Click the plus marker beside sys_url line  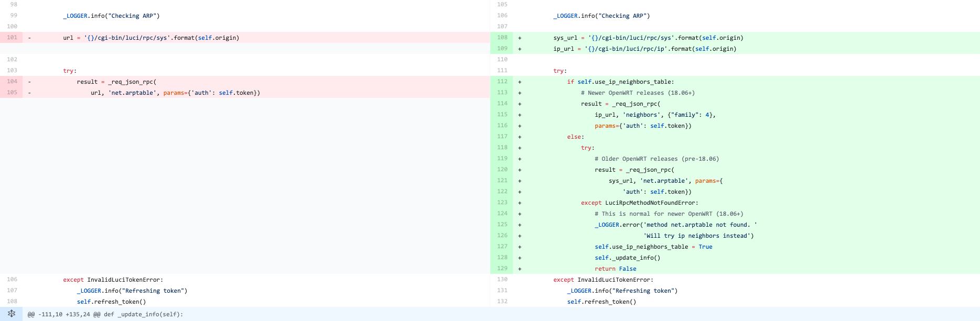pyautogui.click(x=520, y=38)
